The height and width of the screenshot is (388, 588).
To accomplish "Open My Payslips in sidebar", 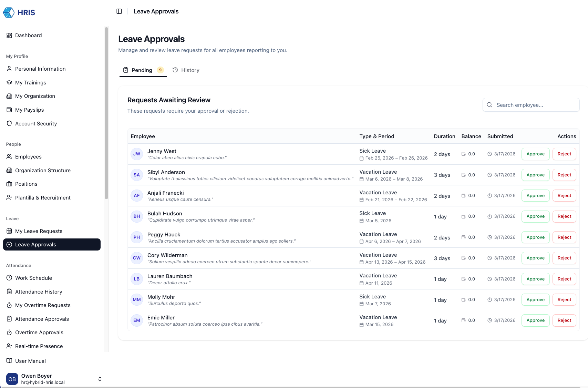I will [29, 110].
